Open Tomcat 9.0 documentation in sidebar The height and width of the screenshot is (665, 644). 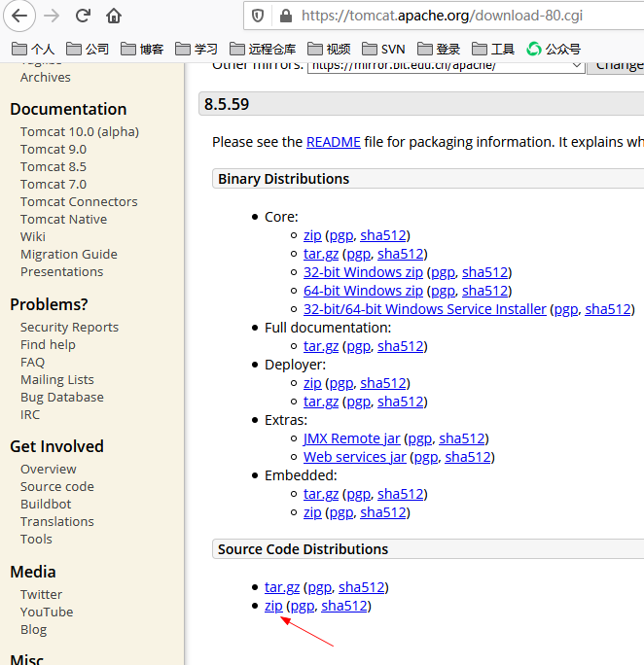(53, 149)
